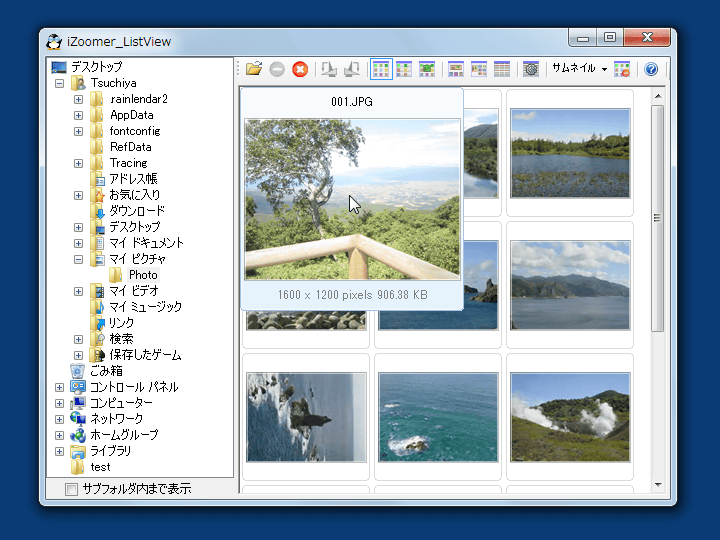Viewport: 720px width, 540px height.
Task: Select the turquoise sea thumbnail
Action: coord(438,417)
